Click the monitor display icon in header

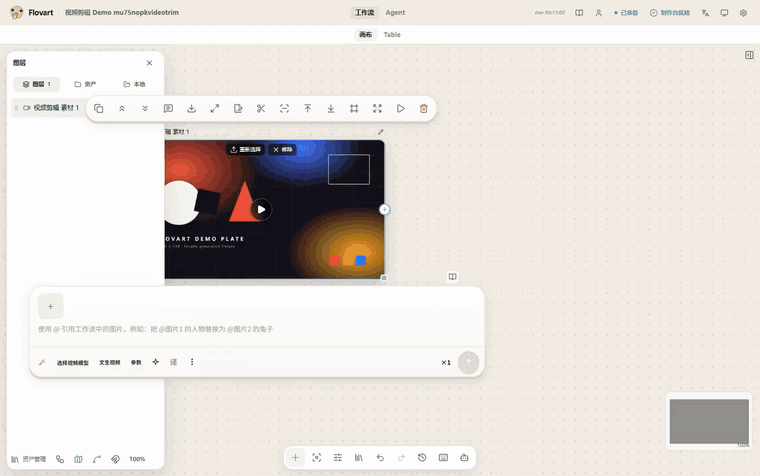(x=724, y=13)
